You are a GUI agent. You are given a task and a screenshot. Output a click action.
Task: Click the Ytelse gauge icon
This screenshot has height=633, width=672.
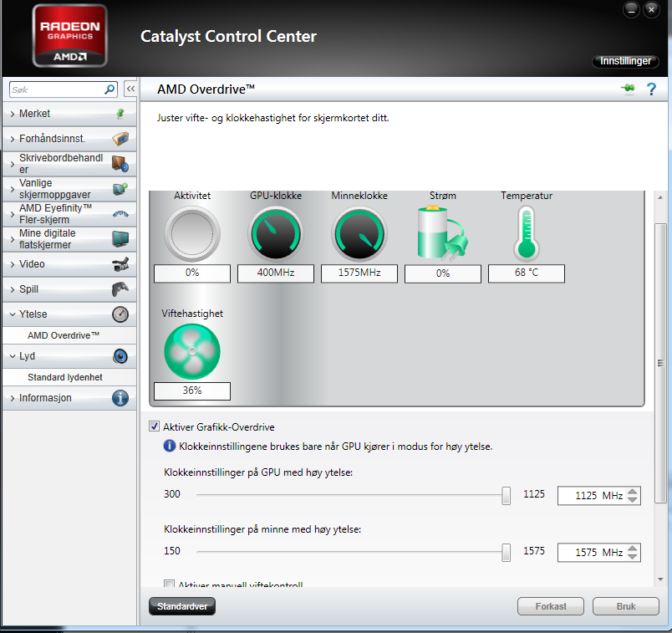click(120, 314)
